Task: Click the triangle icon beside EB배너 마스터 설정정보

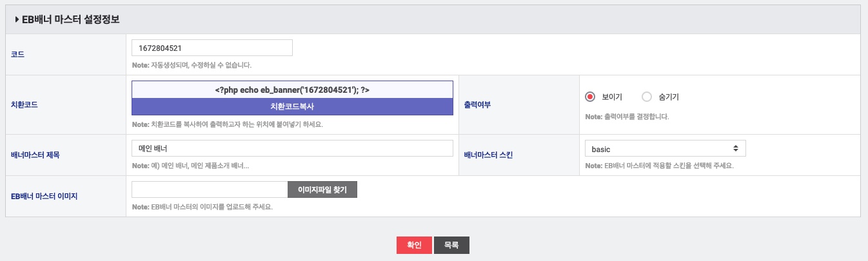Action: click(17, 20)
